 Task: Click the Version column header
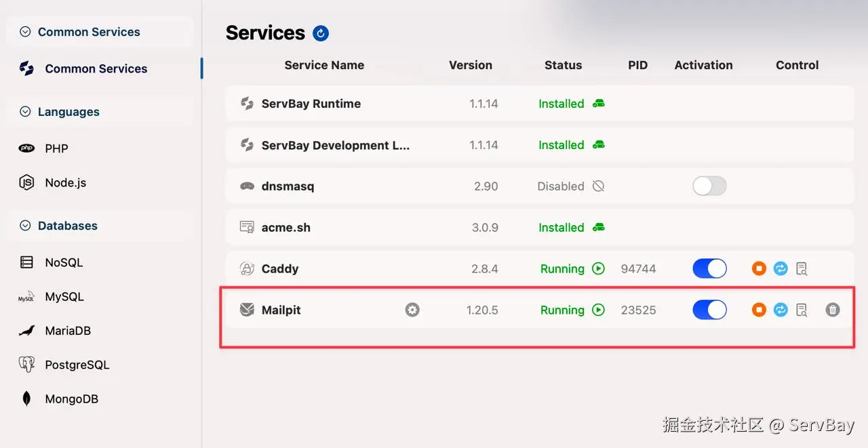(x=471, y=65)
